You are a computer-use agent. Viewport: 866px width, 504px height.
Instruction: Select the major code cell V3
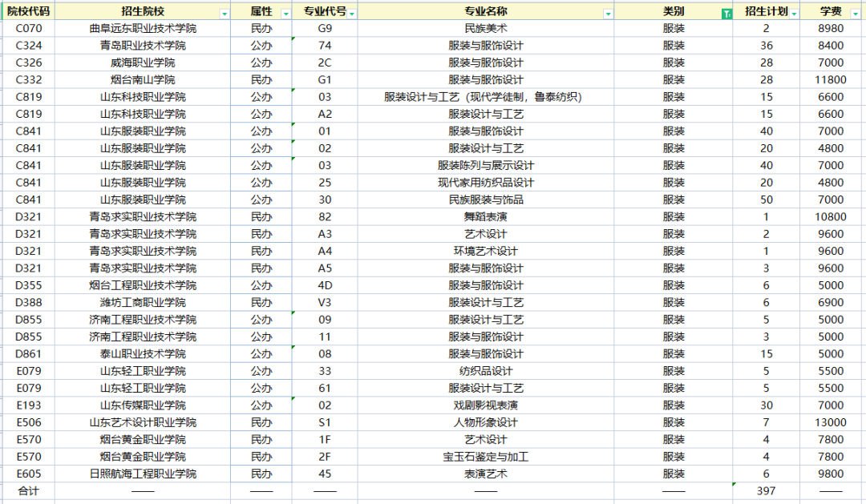(x=325, y=303)
